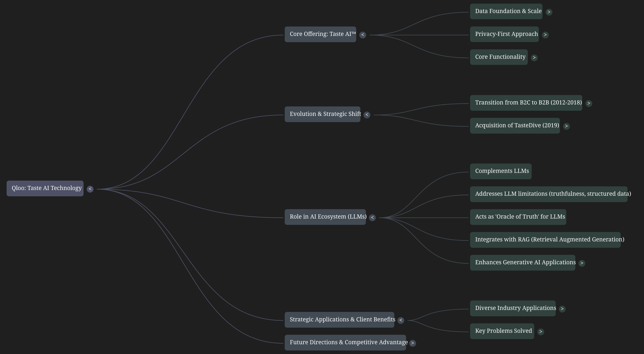Screen dimensions: 644x354
Task: Expand Enhances Generative AI Applications node
Action: click(582, 263)
